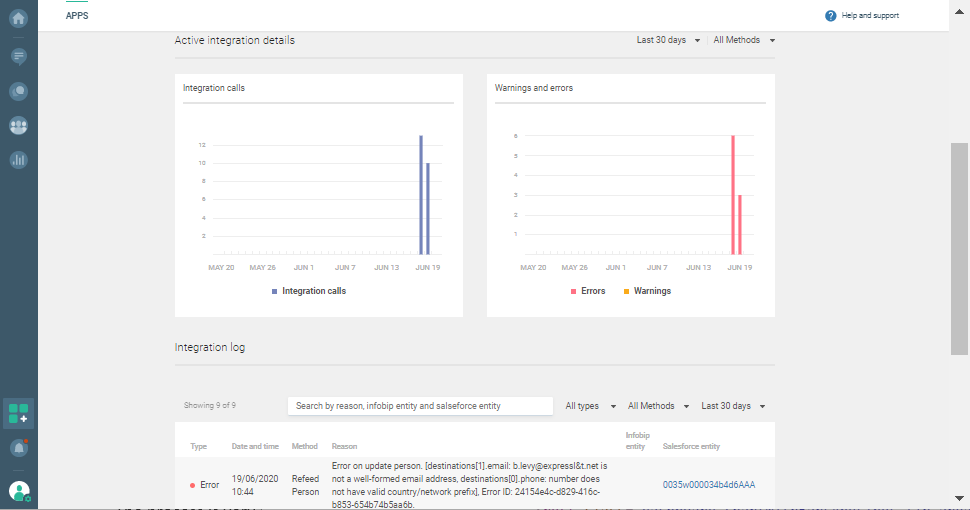970x510 pixels.
Task: Open the People sidebar icon
Action: (18, 126)
